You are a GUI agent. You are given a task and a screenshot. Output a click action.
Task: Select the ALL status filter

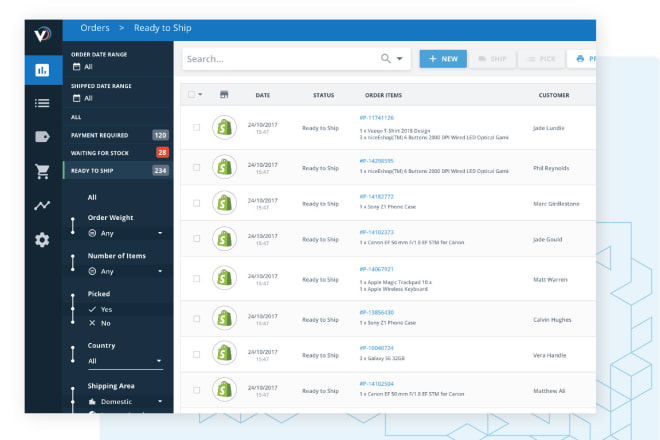click(76, 117)
